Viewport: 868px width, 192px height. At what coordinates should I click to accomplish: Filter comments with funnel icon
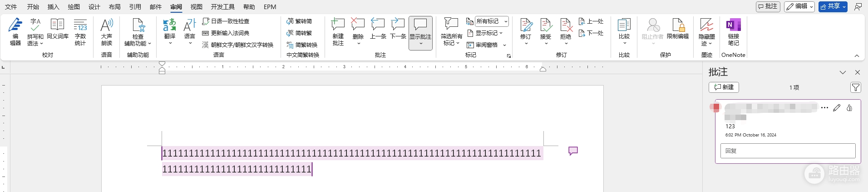tap(855, 87)
